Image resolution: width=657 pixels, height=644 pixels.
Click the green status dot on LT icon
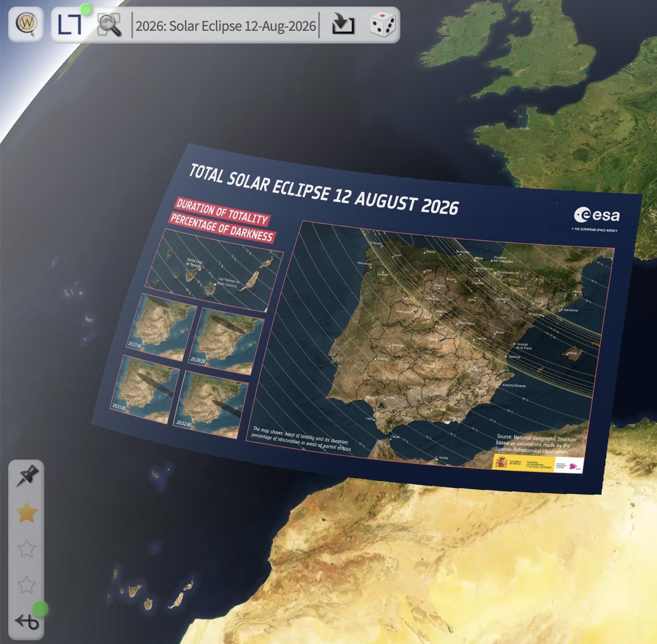(85, 9)
